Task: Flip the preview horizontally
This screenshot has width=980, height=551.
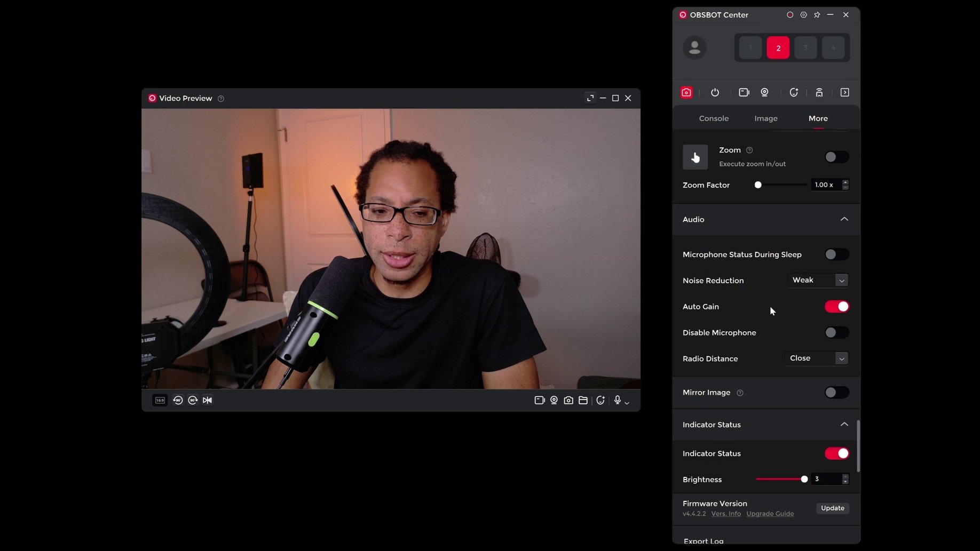Action: [x=207, y=400]
